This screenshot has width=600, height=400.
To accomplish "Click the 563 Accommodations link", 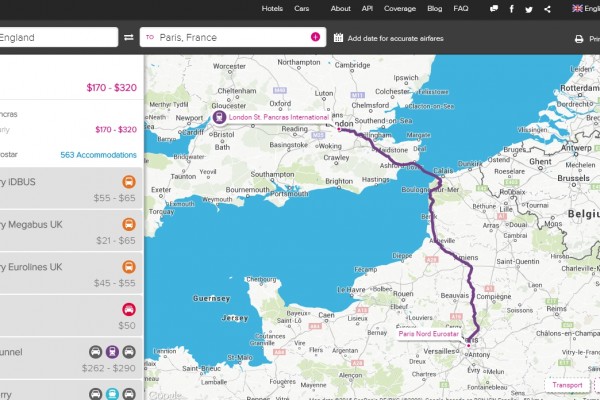I will pyautogui.click(x=98, y=155).
